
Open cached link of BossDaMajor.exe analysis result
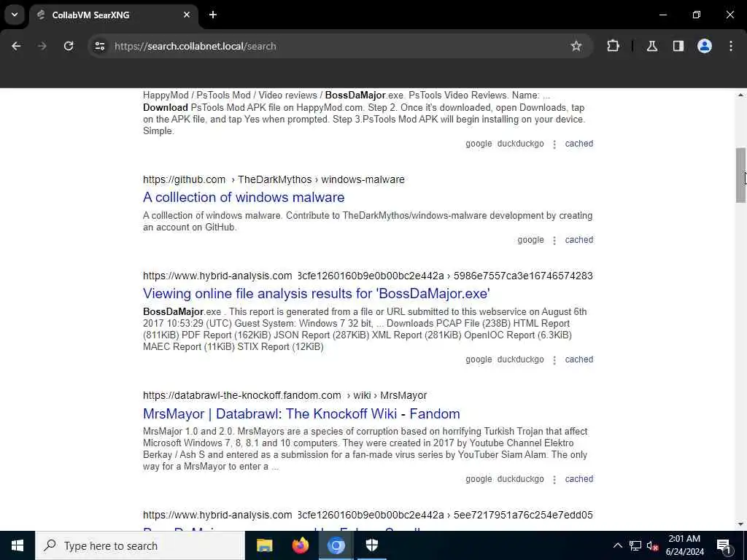(578, 359)
